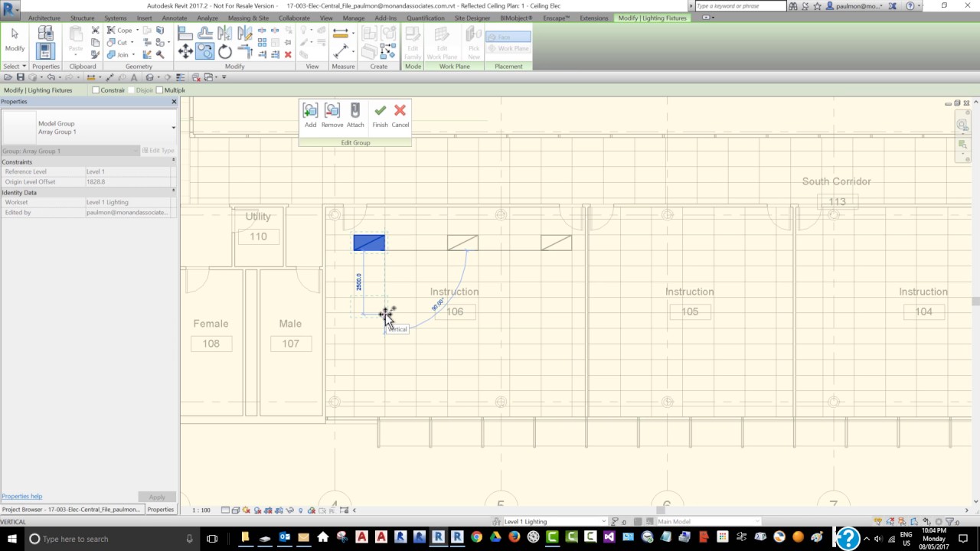
Task: Click the red Delete X icon in Modify panel
Action: (x=288, y=54)
